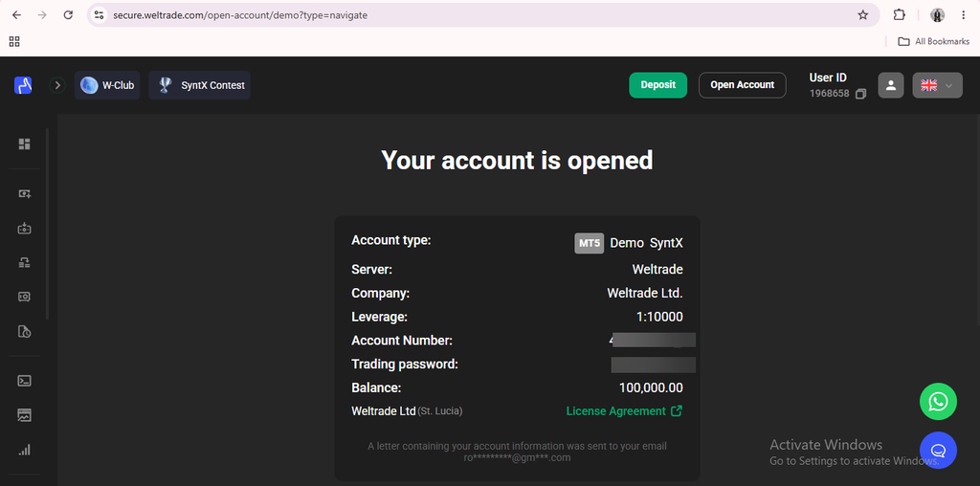
Task: Click the Account Number label
Action: 402,341
